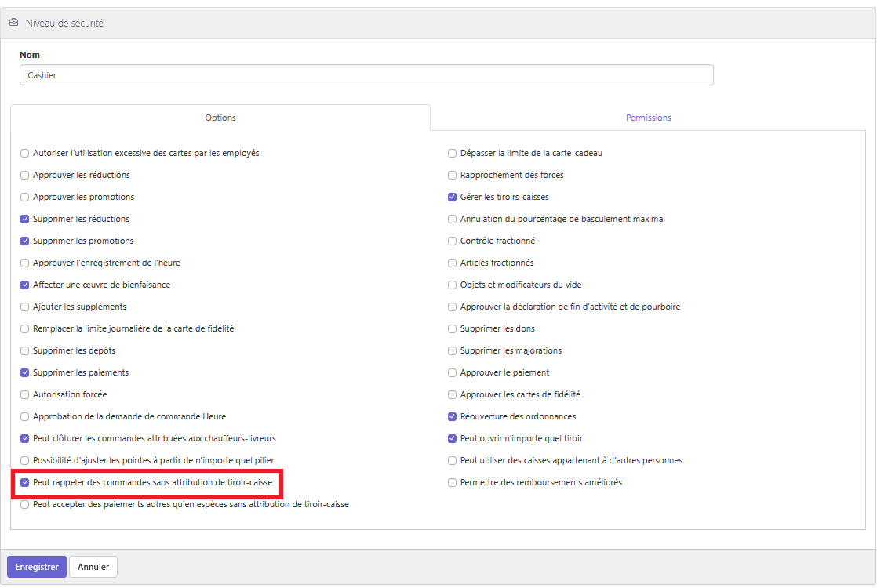Uncheck Supprimer les réductions
877x588 pixels.
[24, 219]
